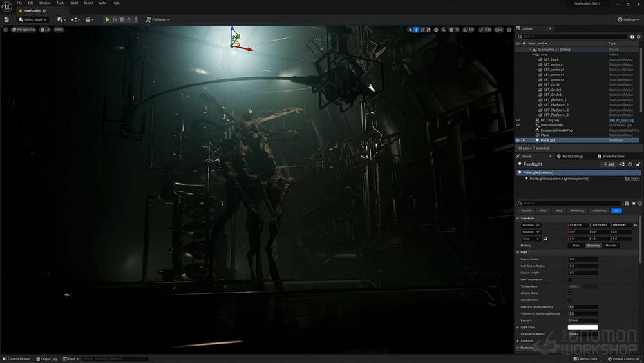The width and height of the screenshot is (644, 363).
Task: Open the Actor menu
Action: click(x=102, y=3)
